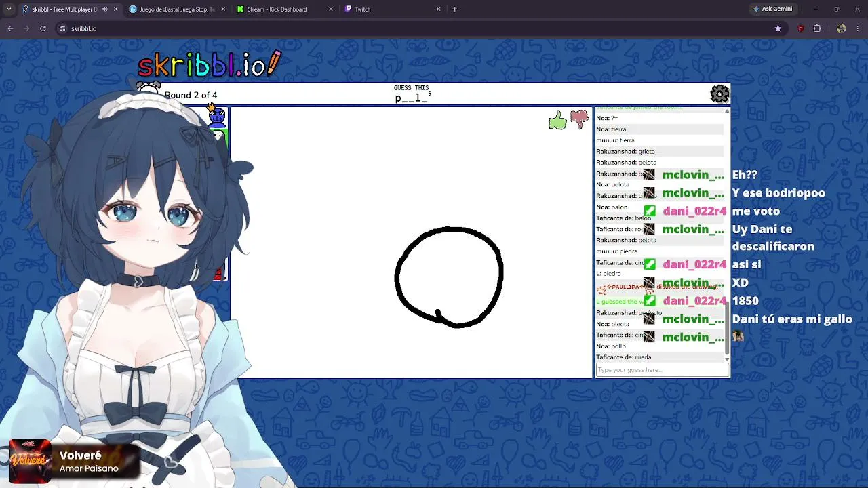Open the Chrome three-dot menu

(858, 28)
